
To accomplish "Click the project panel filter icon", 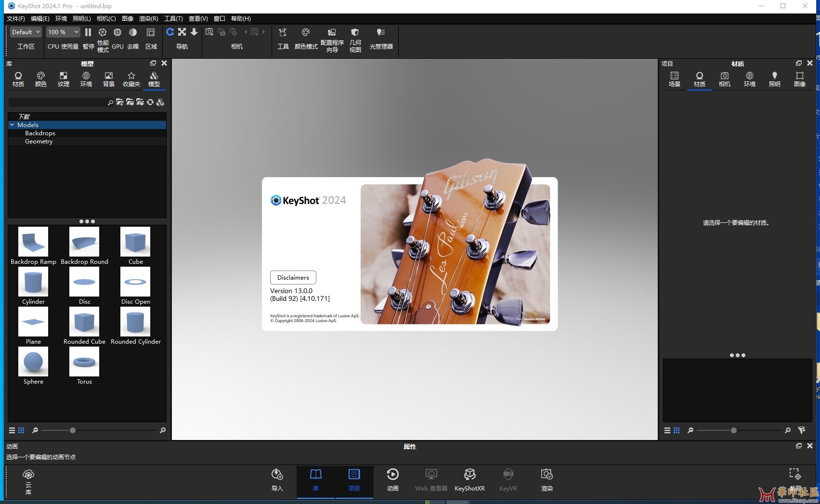I will tap(802, 430).
